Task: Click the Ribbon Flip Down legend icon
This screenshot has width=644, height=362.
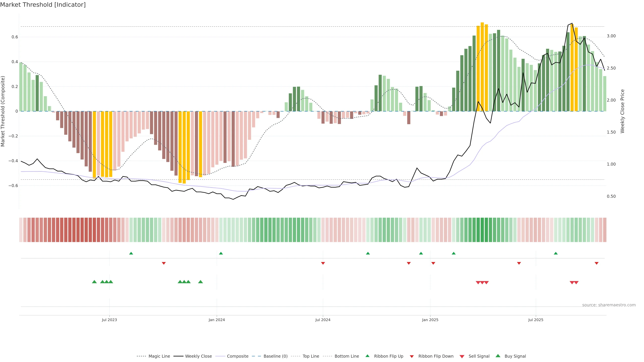Action: pyautogui.click(x=412, y=356)
